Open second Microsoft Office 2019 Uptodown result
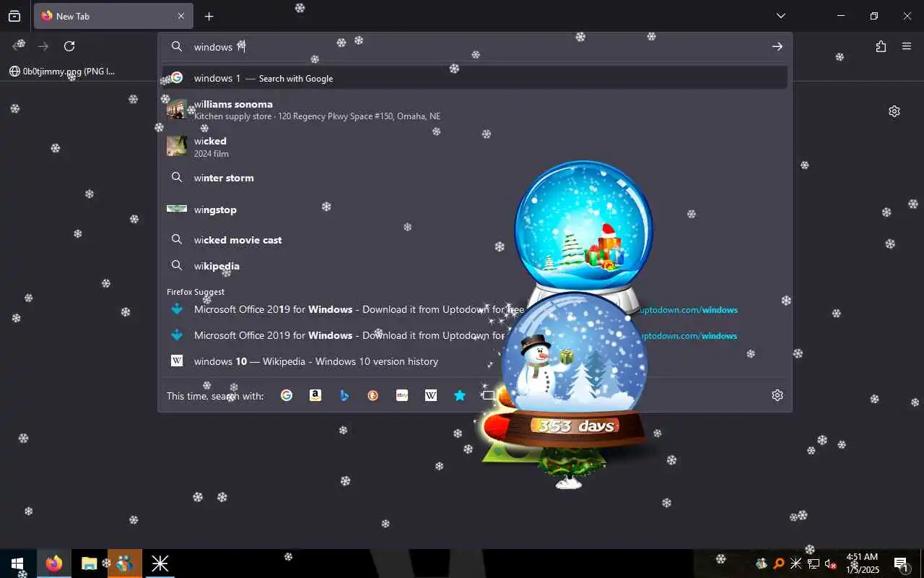Screen dimensions: 924x578 tap(475, 335)
